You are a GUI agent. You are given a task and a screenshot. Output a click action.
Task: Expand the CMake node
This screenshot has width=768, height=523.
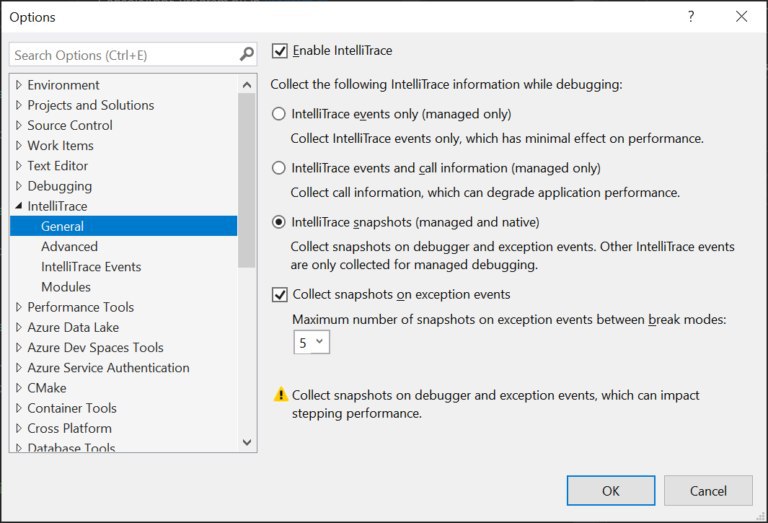coord(19,388)
